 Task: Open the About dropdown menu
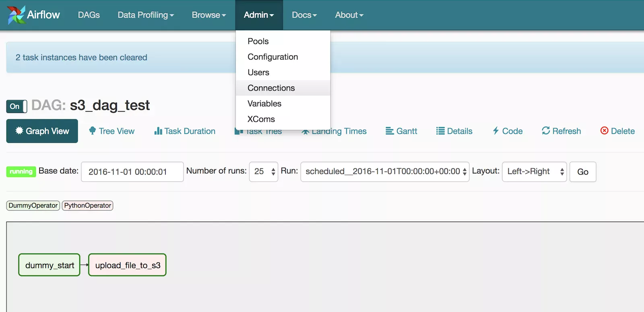pyautogui.click(x=349, y=15)
